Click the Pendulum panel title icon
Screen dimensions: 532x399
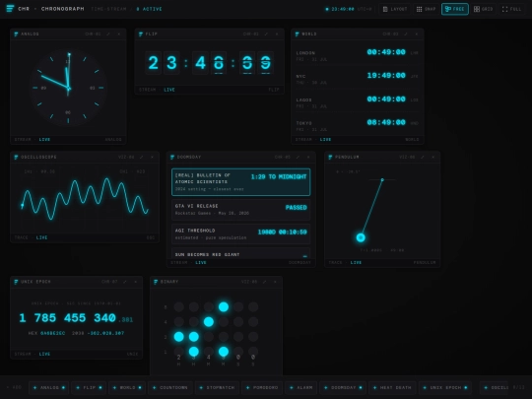[330, 157]
